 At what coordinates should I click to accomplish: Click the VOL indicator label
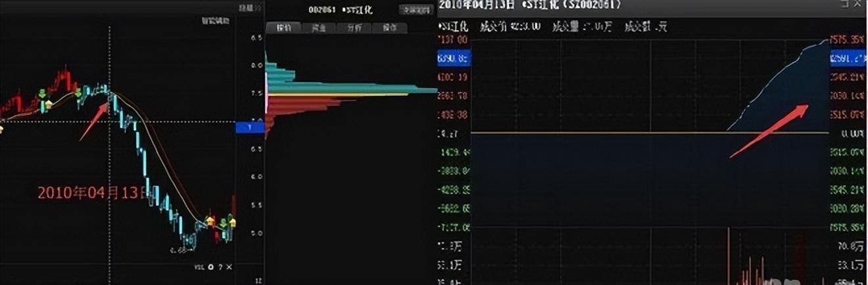[x=199, y=267]
